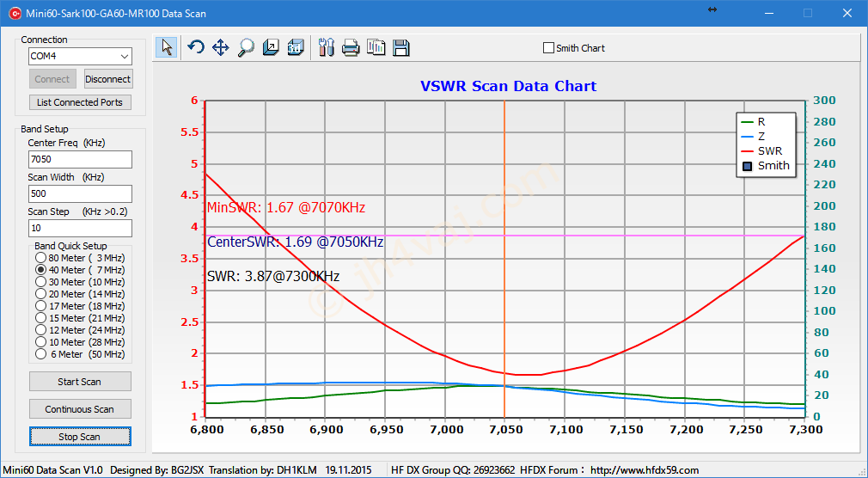Click the MinSWR: 1.67 @7070KHz label

click(286, 208)
